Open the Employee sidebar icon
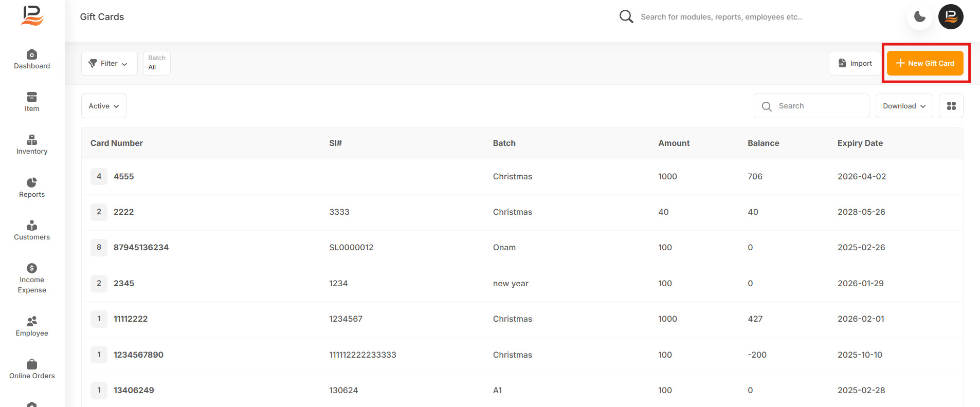Screen dimensions: 980x407 [32, 321]
